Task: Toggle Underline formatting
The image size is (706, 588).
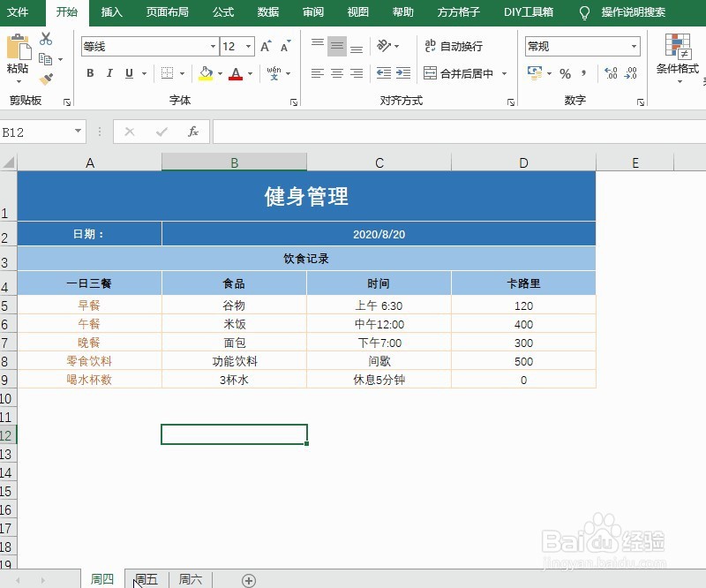Action: coord(126,74)
